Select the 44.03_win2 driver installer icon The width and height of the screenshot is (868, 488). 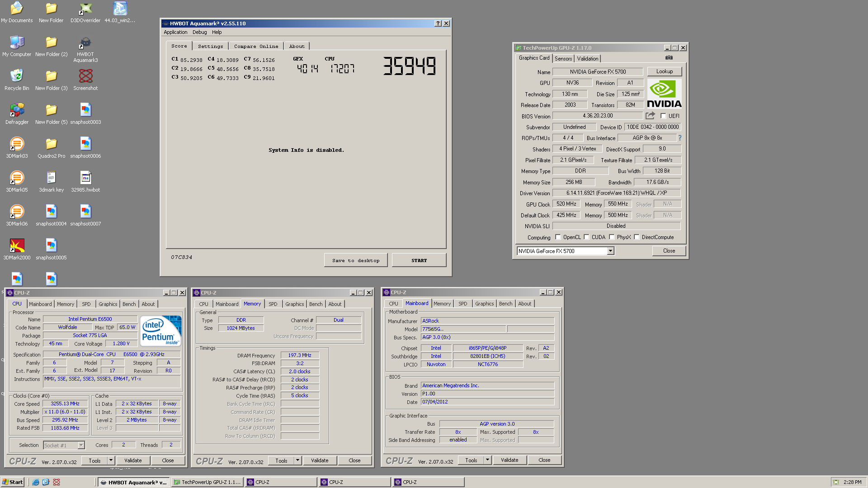(120, 12)
